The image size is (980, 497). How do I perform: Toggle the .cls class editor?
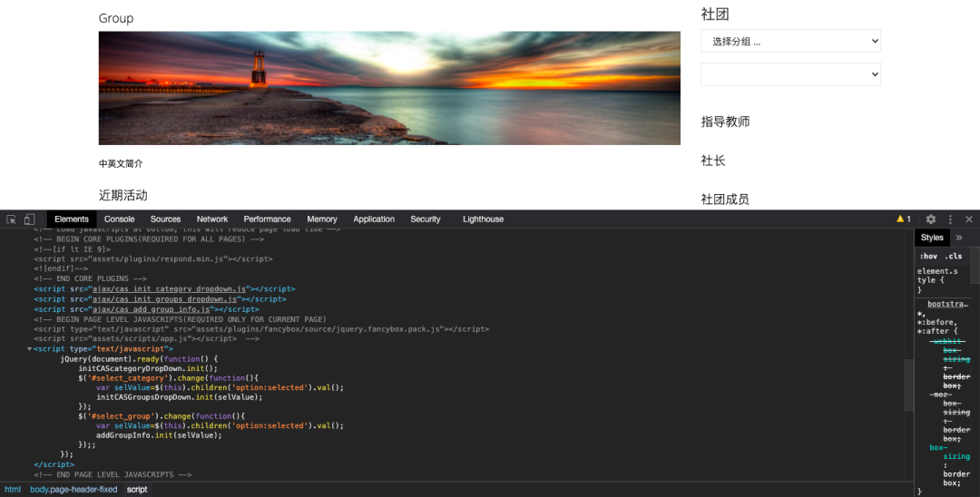point(953,256)
